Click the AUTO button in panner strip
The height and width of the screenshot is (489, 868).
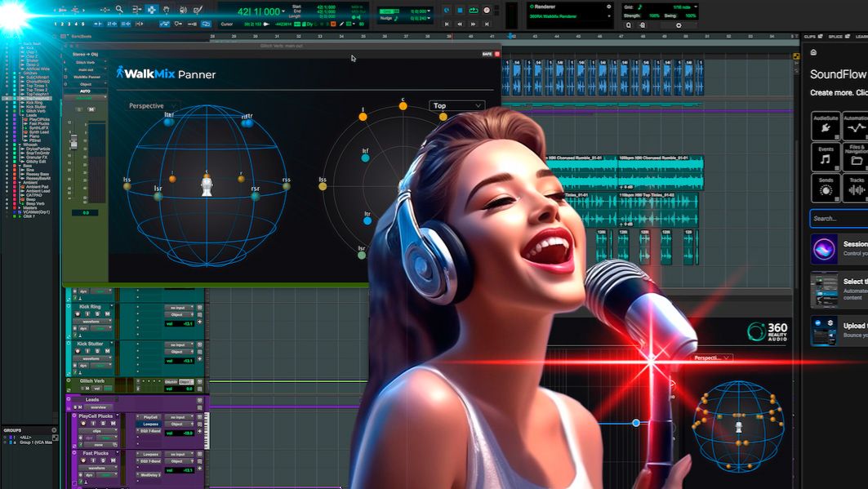tap(85, 91)
